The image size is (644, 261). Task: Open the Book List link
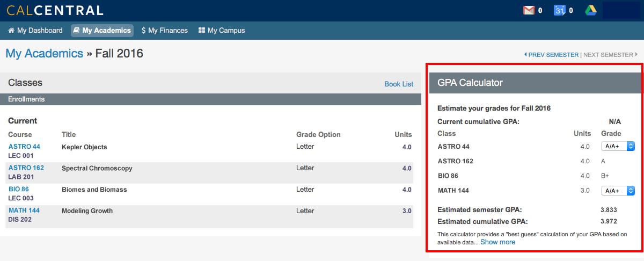tap(399, 84)
